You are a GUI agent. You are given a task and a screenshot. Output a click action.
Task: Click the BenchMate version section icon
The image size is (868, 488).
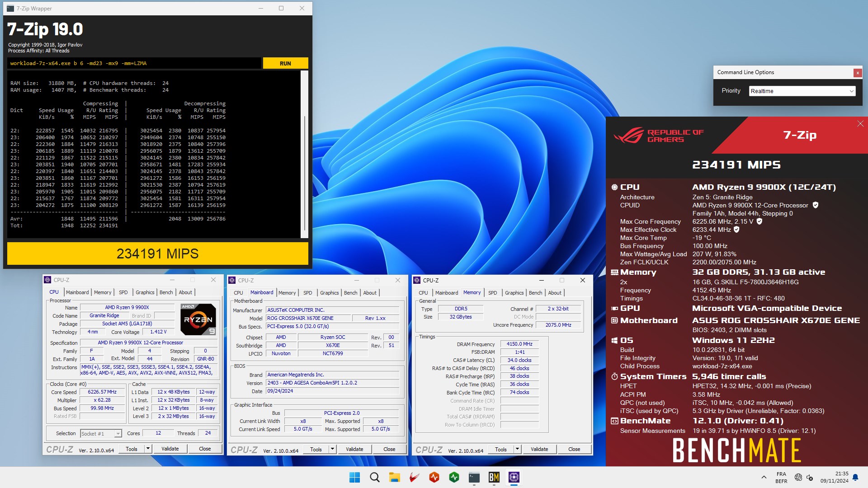(614, 421)
